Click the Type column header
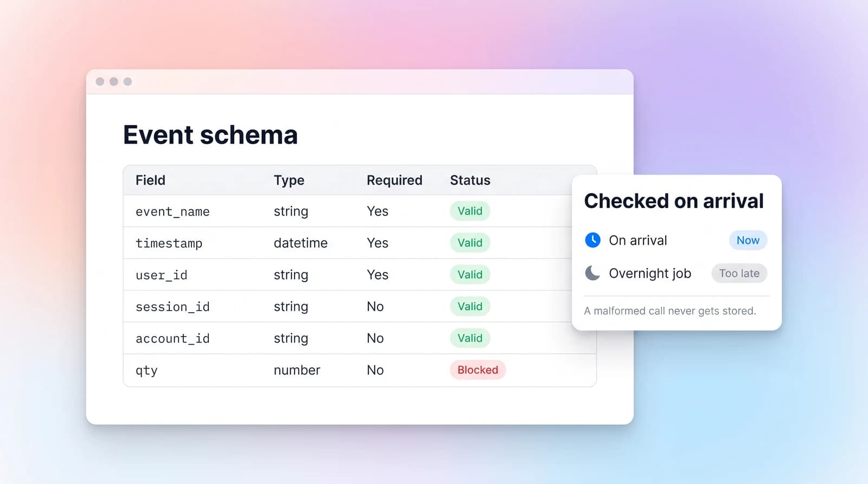 tap(289, 180)
